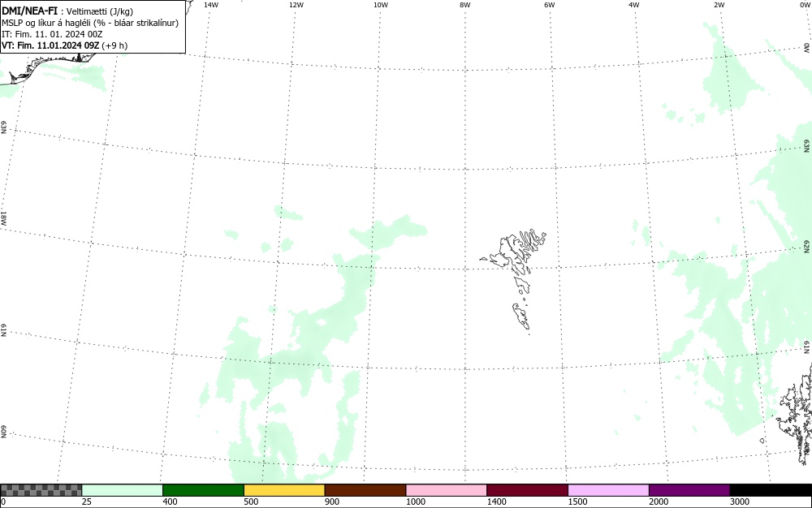
Task: Click the 62N label on right edge
Action: 807,246
